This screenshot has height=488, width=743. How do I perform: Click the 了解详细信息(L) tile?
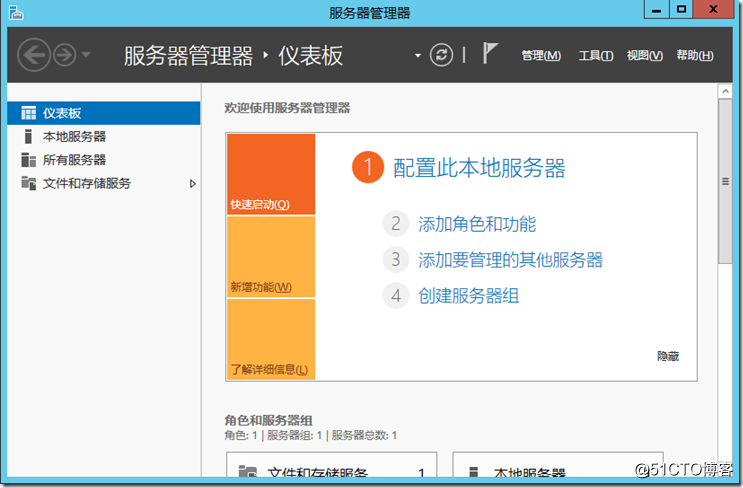click(271, 339)
